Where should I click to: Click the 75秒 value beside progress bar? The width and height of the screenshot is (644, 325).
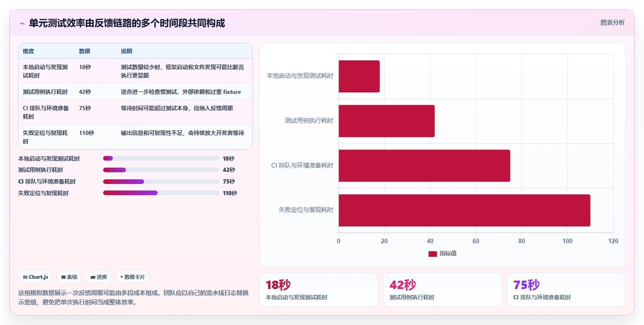[x=229, y=182]
